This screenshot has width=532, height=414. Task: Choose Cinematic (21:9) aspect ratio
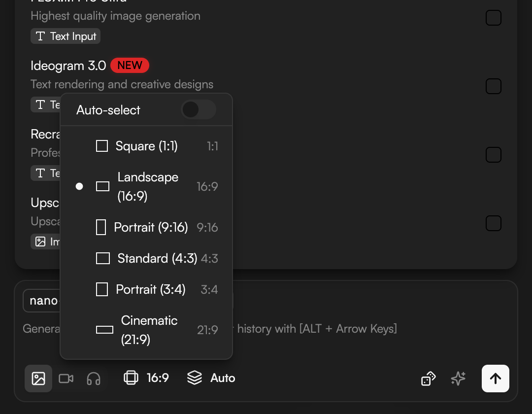(146, 330)
